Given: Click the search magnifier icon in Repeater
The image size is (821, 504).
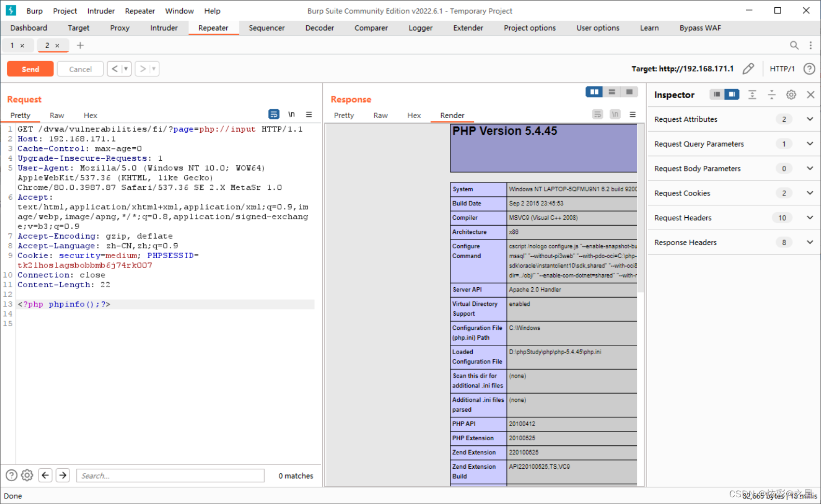Looking at the screenshot, I should coord(794,46).
